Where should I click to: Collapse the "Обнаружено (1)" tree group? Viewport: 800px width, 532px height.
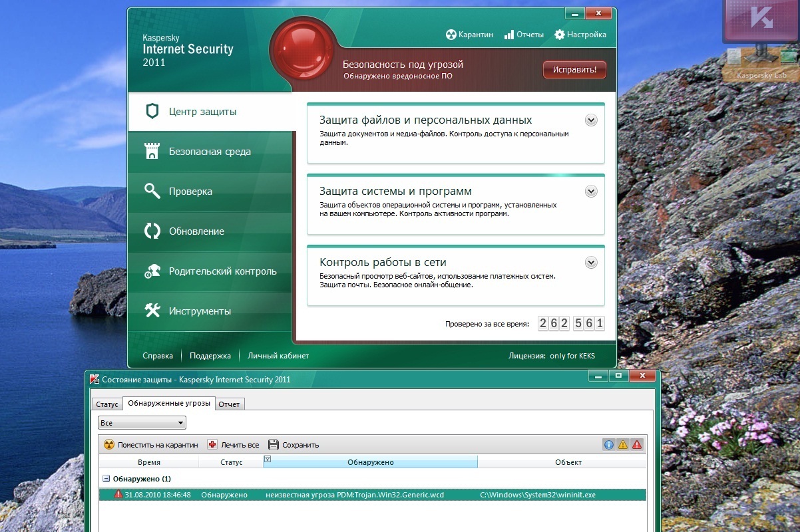tap(106, 479)
